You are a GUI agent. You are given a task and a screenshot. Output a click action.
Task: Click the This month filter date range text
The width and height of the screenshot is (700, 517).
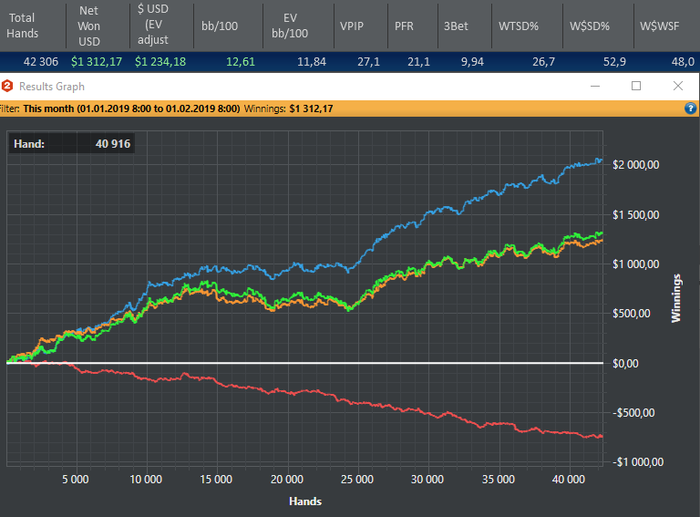click(131, 108)
